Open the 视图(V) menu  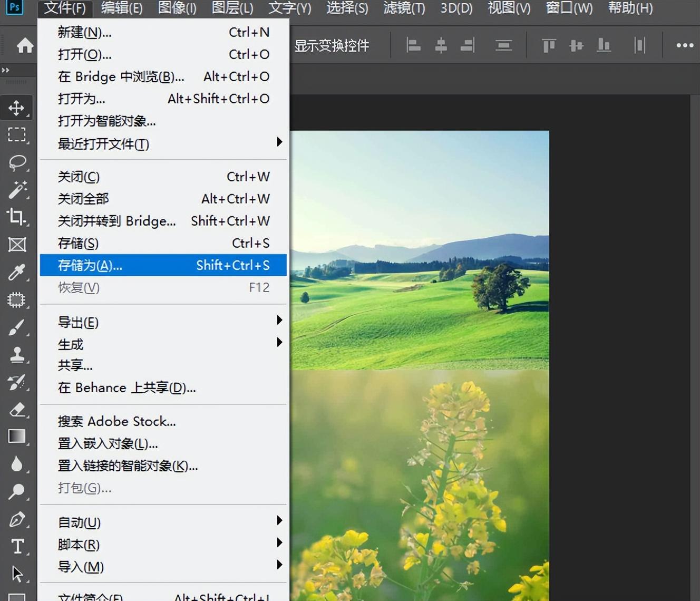509,8
